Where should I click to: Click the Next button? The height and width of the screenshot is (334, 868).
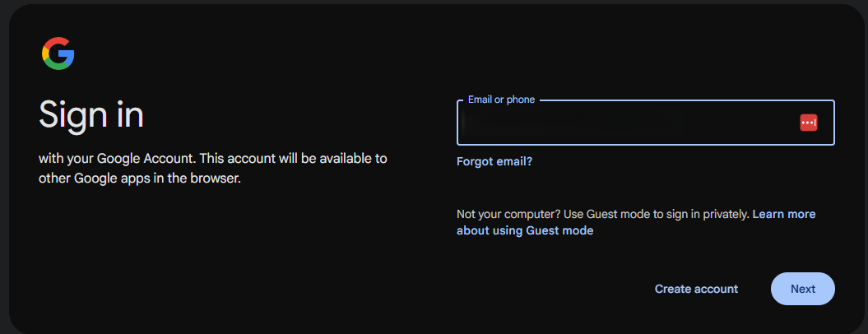(x=803, y=289)
